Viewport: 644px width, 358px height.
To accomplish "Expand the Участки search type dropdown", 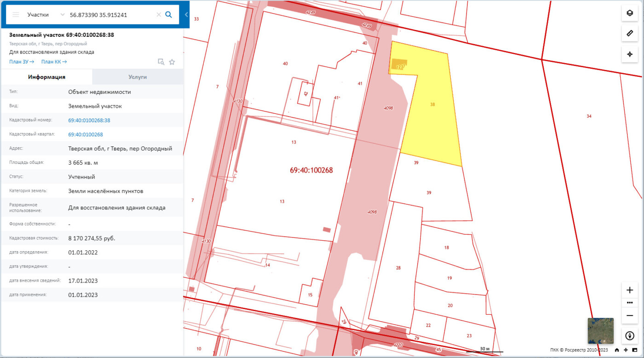I will [x=63, y=15].
